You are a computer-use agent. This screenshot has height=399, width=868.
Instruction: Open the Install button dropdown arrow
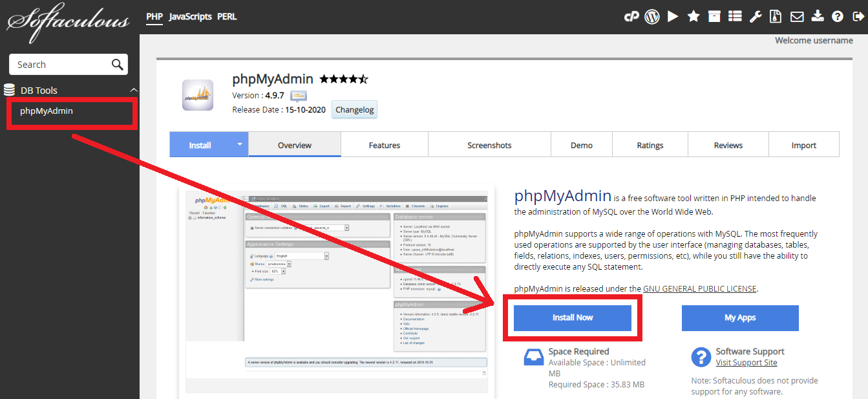(x=238, y=144)
